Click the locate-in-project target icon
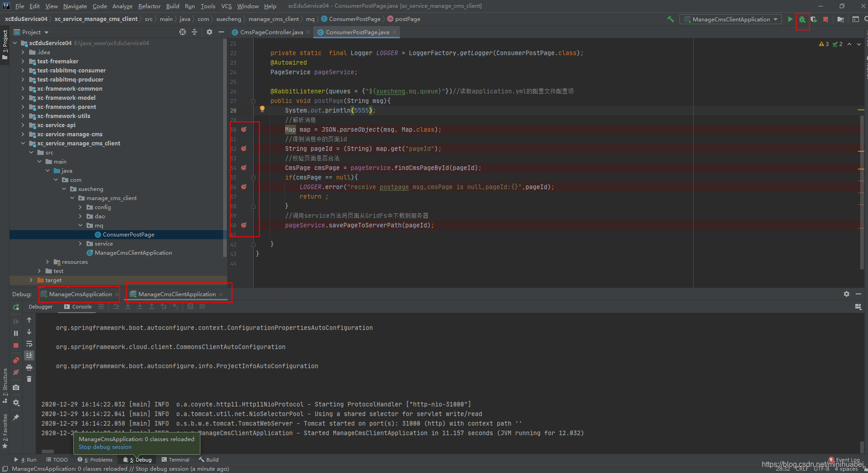 point(183,32)
